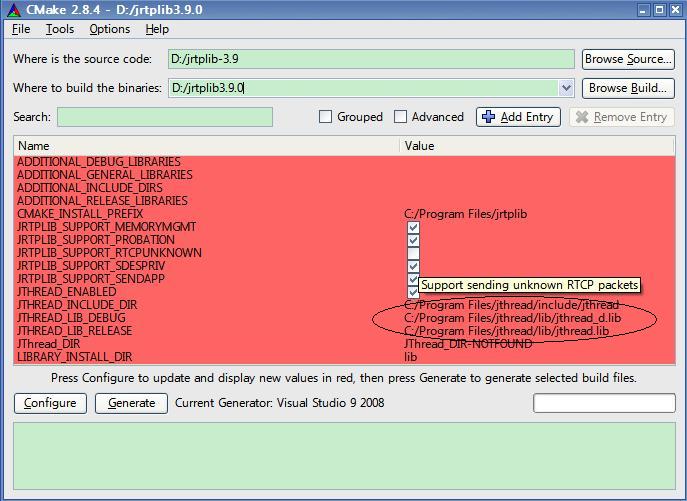Open the Options menu
Image resolution: width=687 pixels, height=501 pixels.
pos(110,29)
